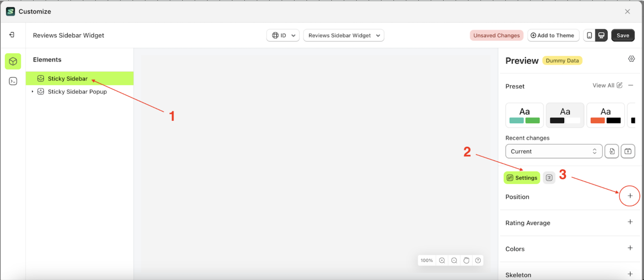Switch preview to mobile view
The height and width of the screenshot is (280, 644).
coord(589,35)
